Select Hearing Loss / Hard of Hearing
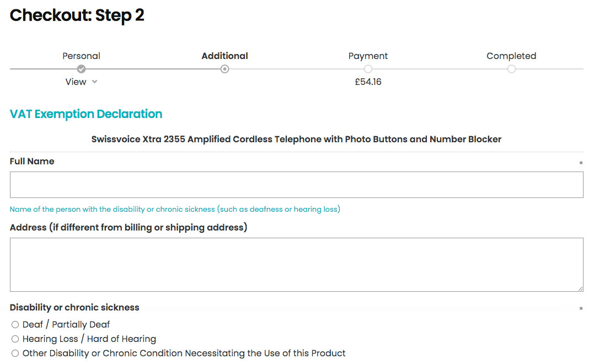Image resolution: width=594 pixels, height=364 pixels. coord(15,339)
